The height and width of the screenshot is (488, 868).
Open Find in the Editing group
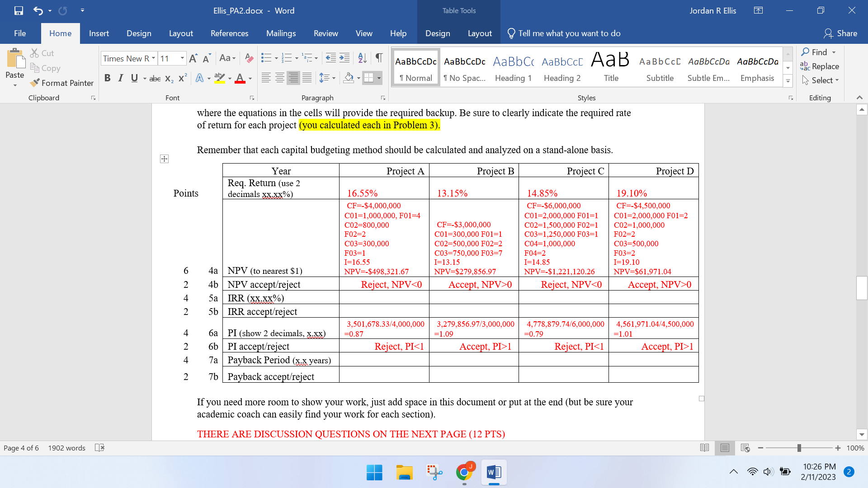[x=818, y=52]
